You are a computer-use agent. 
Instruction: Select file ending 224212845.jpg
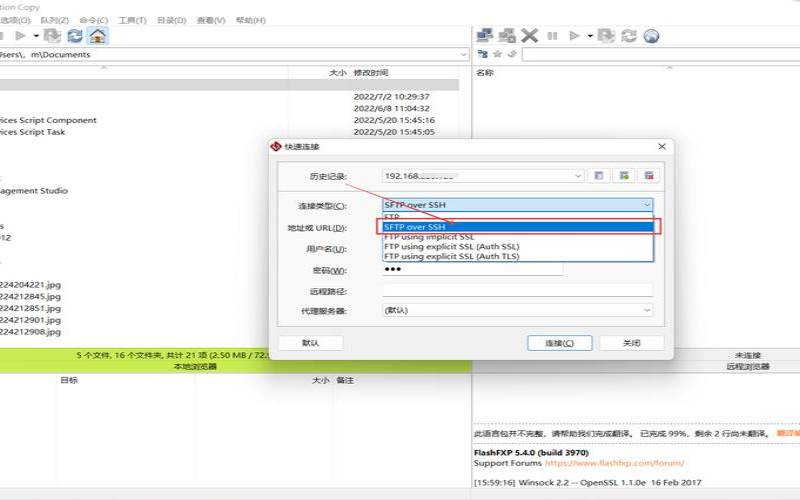coord(30,296)
